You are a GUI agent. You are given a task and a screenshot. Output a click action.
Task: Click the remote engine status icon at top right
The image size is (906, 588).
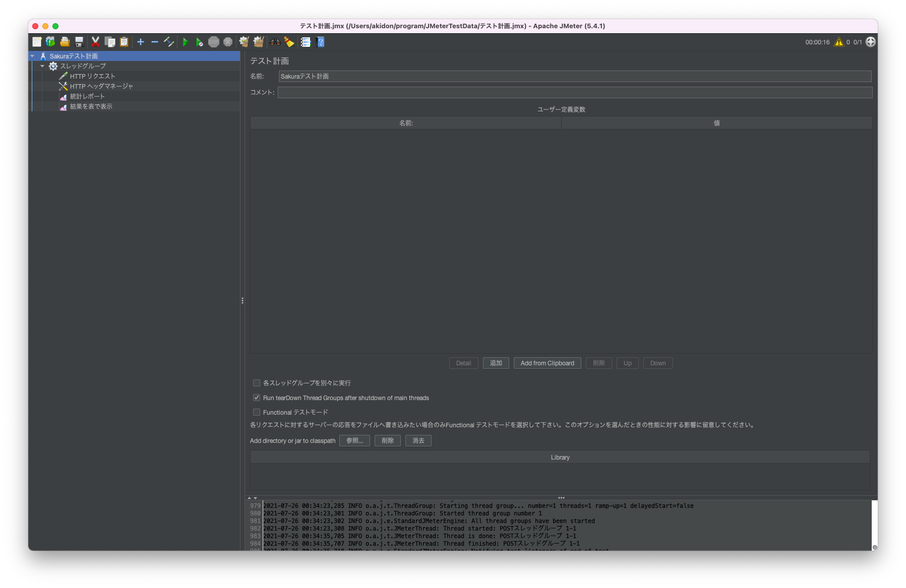871,42
